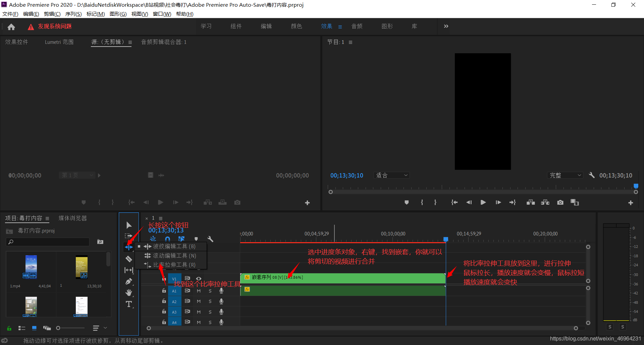This screenshot has height=345, width=644.
Task: Go to In point in program monitor
Action: point(454,202)
